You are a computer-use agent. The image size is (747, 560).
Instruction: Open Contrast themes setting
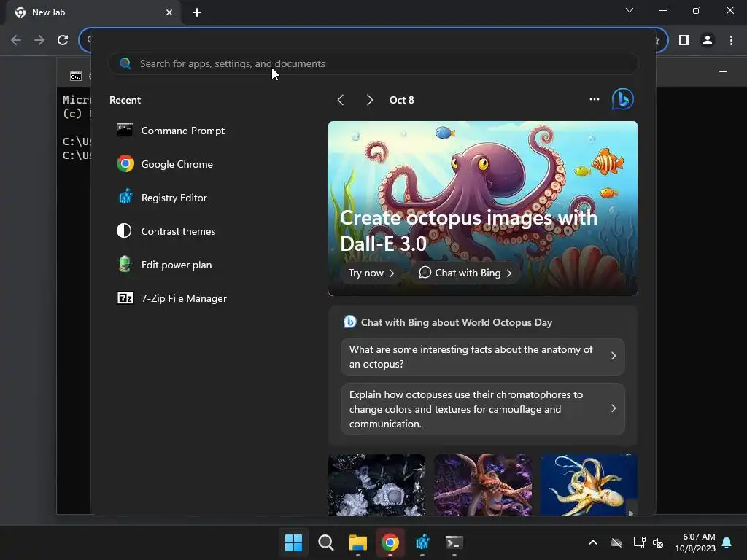[166, 231]
